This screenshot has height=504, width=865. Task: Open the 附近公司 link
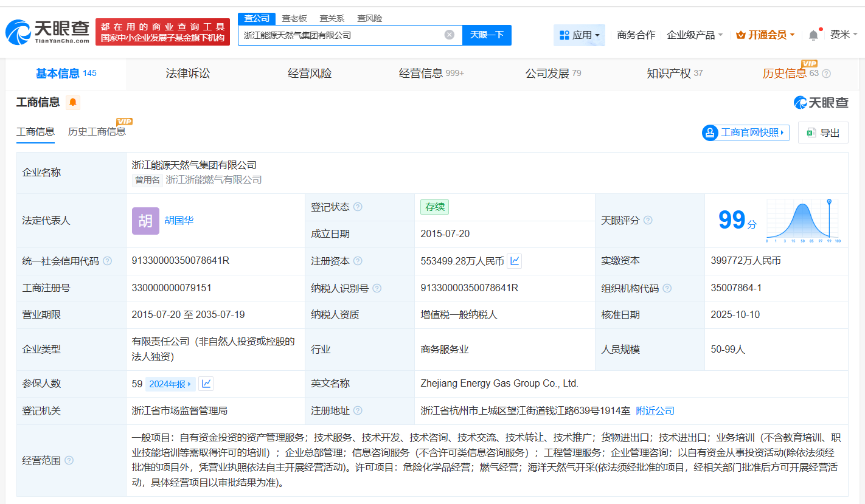654,410
